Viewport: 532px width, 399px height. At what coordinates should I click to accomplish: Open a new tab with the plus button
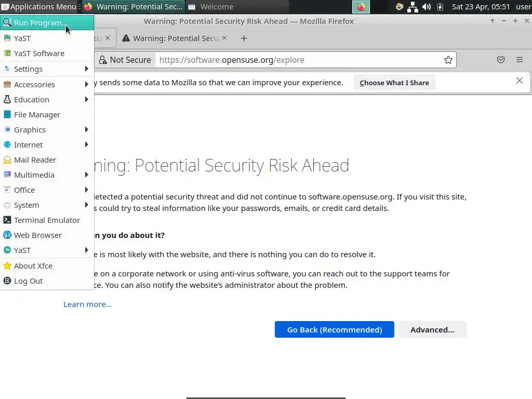[244, 38]
